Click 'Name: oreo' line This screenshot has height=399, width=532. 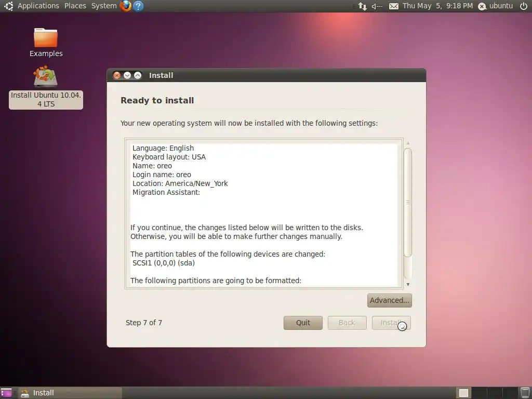pos(152,166)
